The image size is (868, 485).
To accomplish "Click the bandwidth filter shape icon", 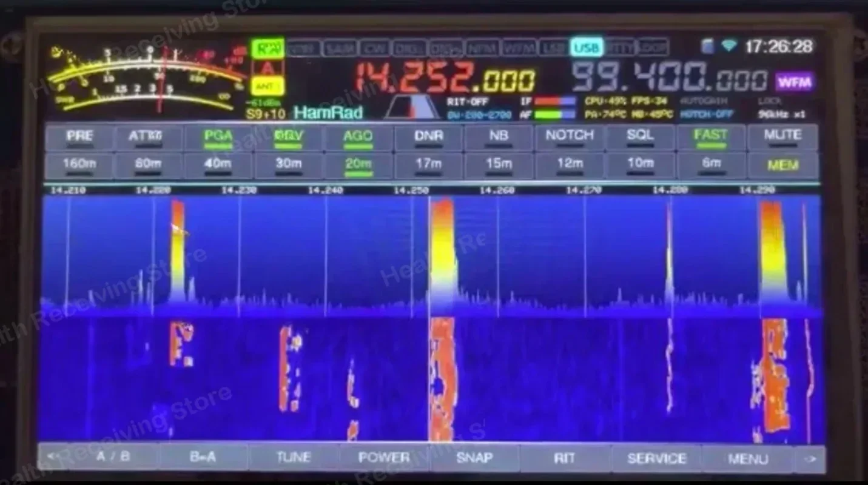I will (412, 107).
